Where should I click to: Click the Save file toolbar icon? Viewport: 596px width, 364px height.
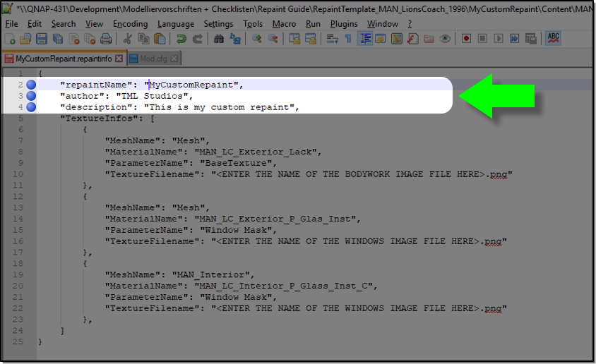tap(41, 39)
